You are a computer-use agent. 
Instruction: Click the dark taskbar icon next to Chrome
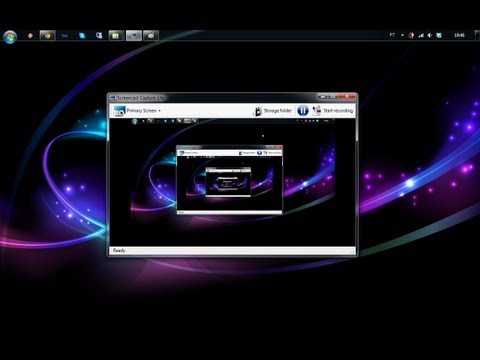65,35
